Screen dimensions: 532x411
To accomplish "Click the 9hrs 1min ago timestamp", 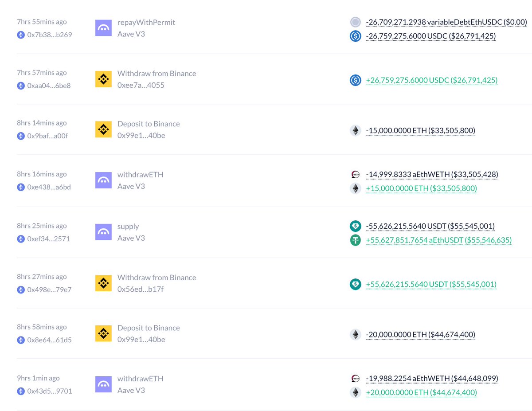I will coord(38,378).
